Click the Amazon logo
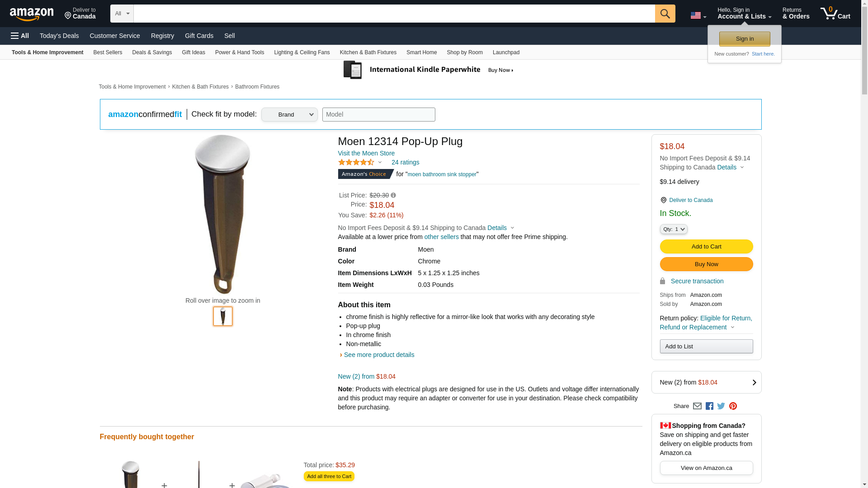Viewport: 868px width, 488px height. [x=32, y=14]
